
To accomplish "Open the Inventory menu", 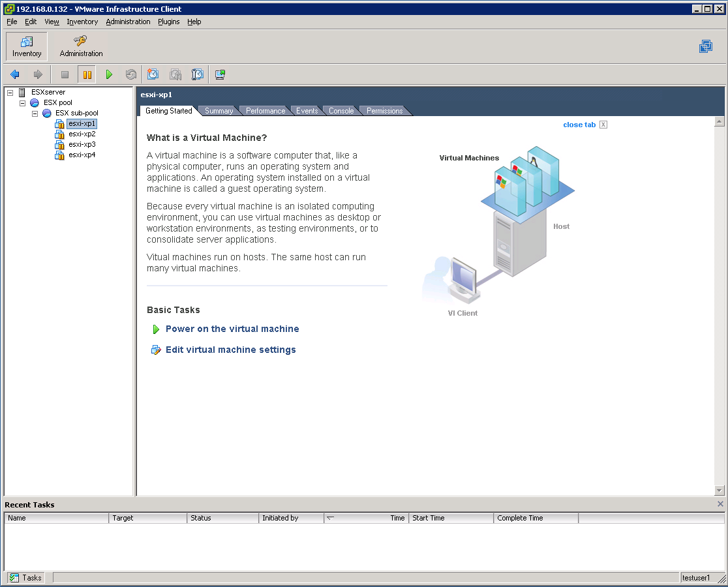I will tap(82, 22).
